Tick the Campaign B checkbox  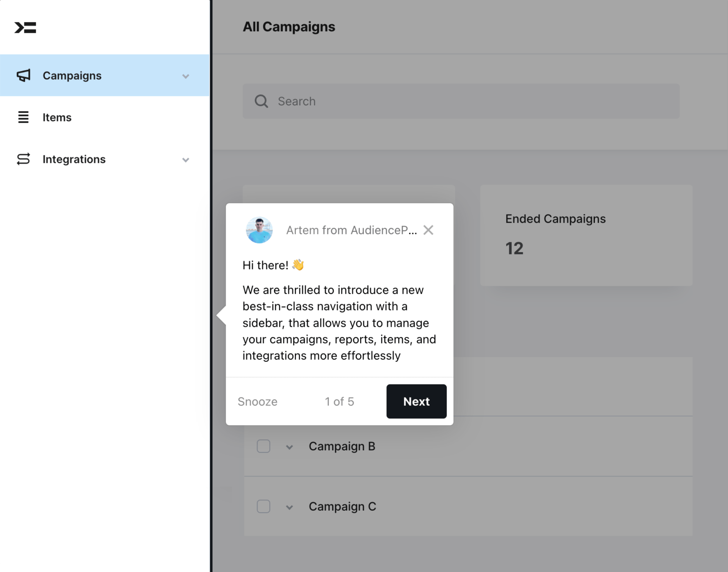pyautogui.click(x=264, y=446)
